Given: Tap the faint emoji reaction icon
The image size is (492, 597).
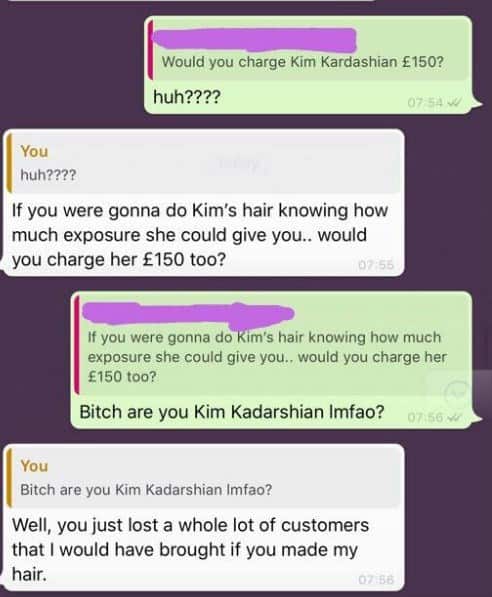Looking at the screenshot, I should click(457, 392).
